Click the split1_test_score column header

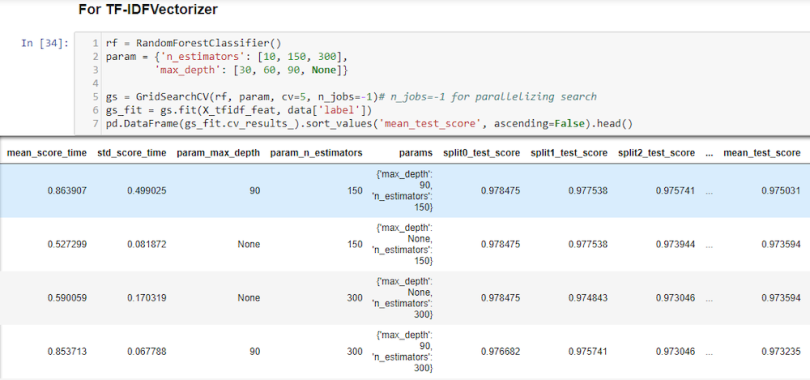(x=569, y=153)
